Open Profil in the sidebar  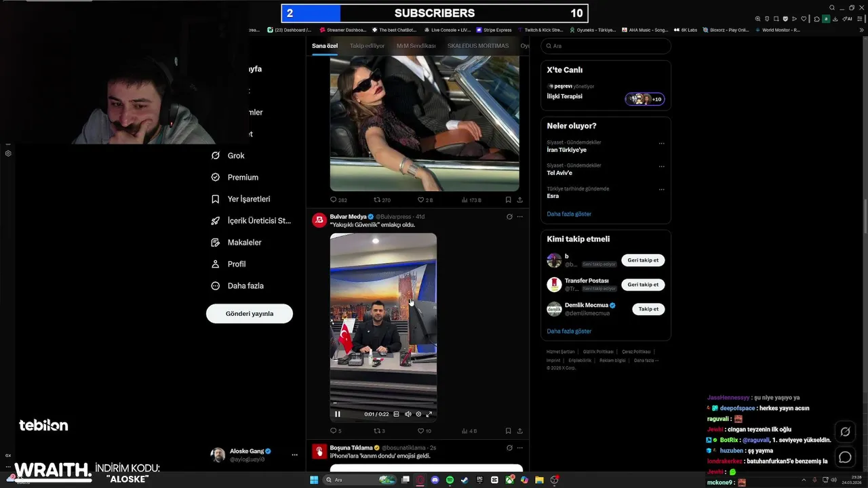229,264
